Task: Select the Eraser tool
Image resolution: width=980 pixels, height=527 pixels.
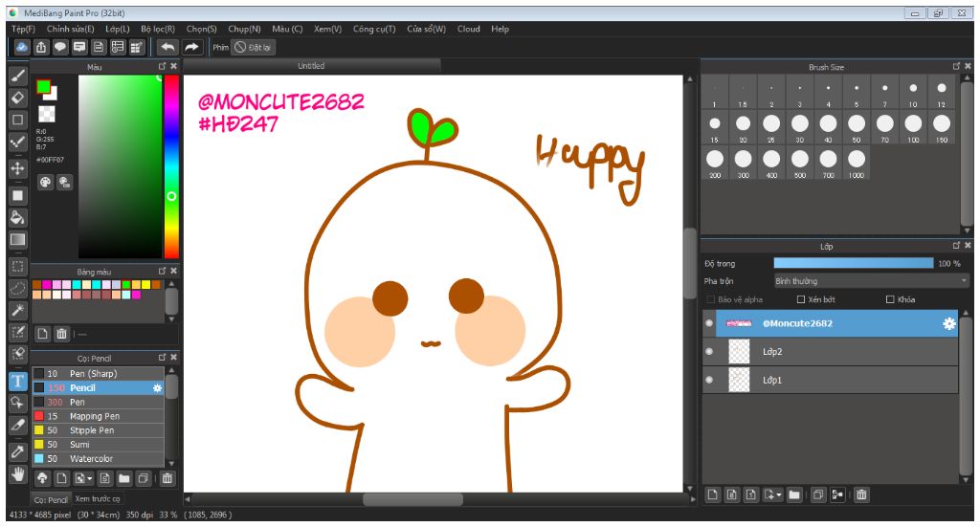Action: [x=18, y=98]
